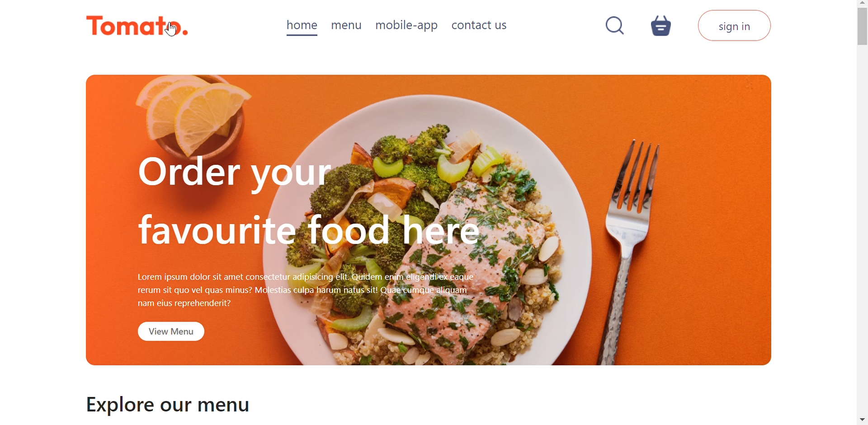
Task: Open the mobile-app navigation link
Action: [406, 25]
